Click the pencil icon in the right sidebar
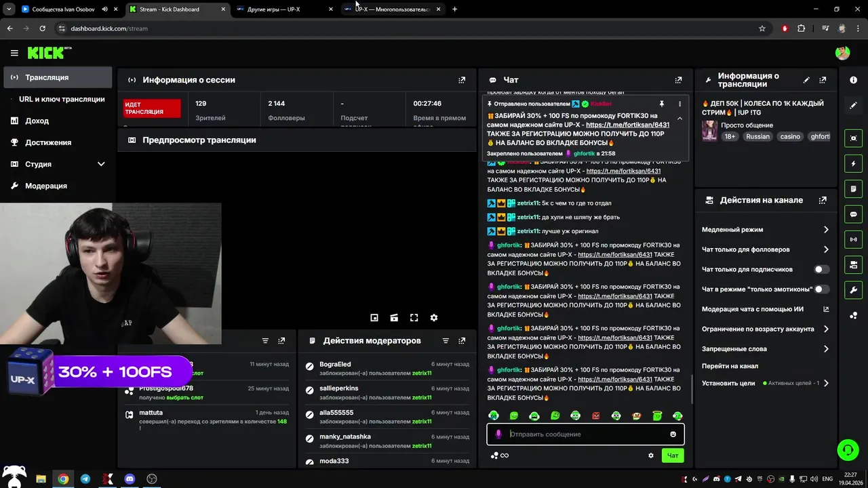868x488 pixels. (853, 105)
